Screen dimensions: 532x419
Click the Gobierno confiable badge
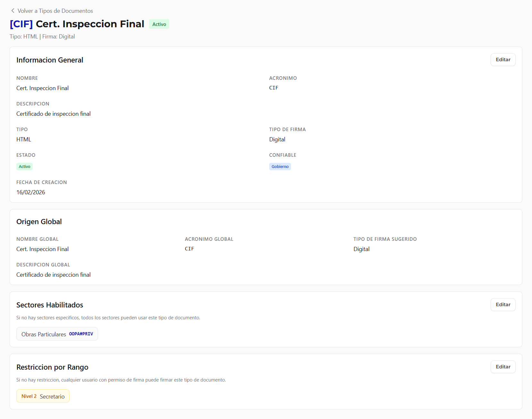[280, 167]
